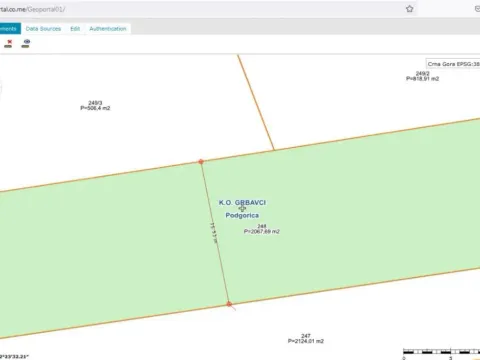Open the Edit tab
Image resolution: width=480 pixels, height=360 pixels.
click(x=75, y=29)
